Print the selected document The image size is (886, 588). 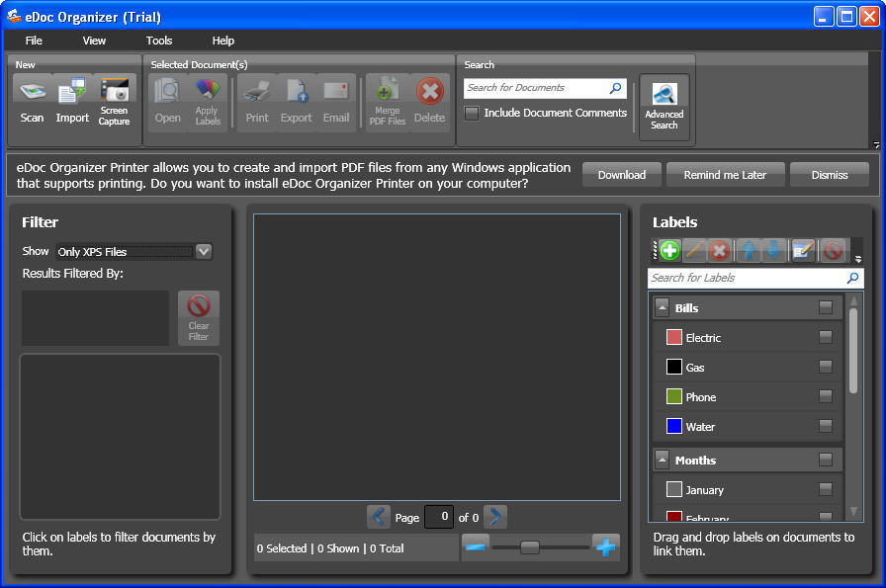coord(257,102)
